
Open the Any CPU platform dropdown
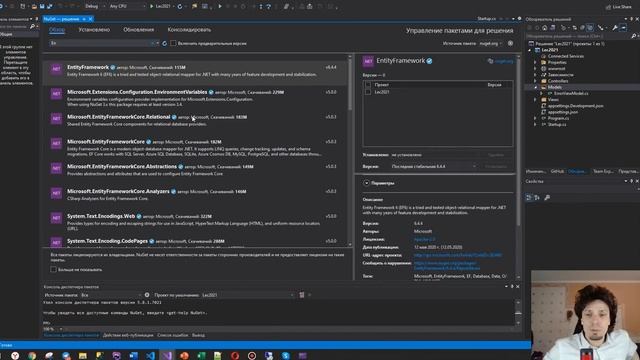(128, 7)
